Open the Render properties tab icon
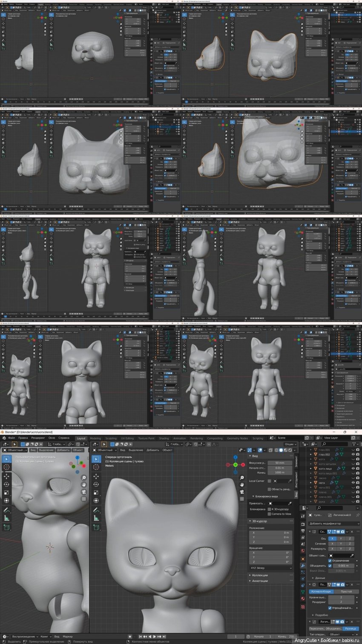 pos(303,524)
